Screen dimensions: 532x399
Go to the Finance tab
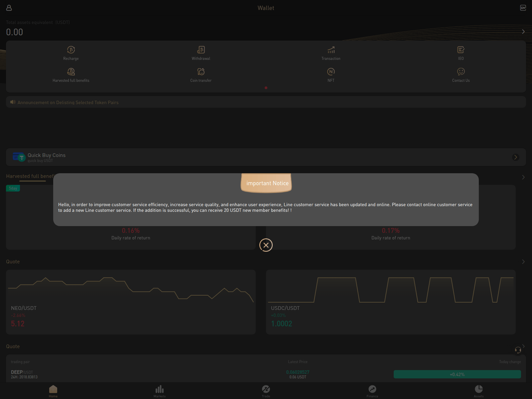372,391
